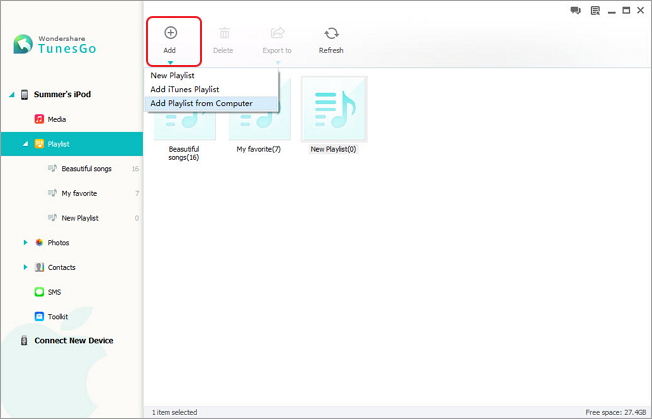
Task: Collapse the Playlist section arrow
Action: [25, 144]
